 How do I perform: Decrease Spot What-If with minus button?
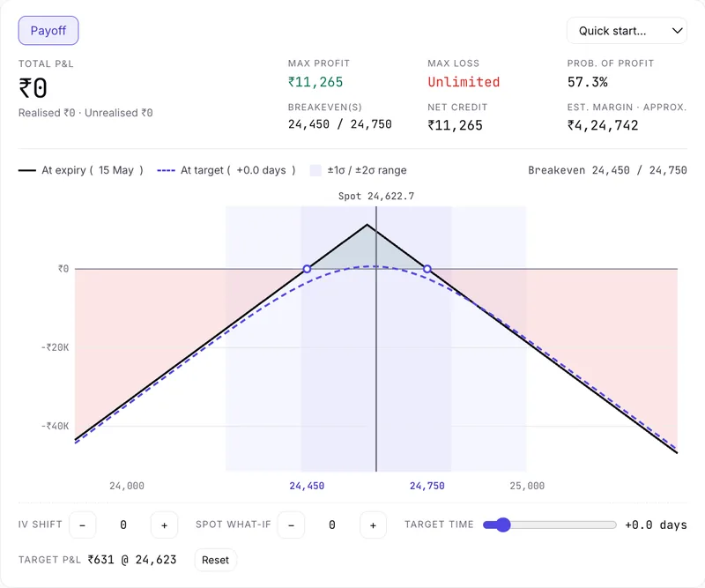coord(291,525)
